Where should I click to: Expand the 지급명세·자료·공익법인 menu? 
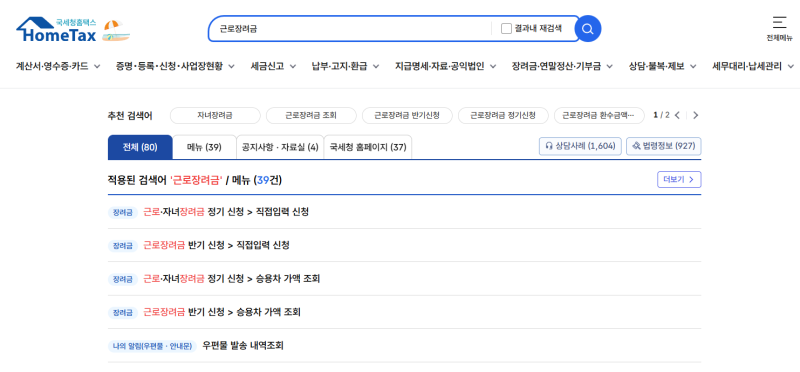tap(446, 66)
